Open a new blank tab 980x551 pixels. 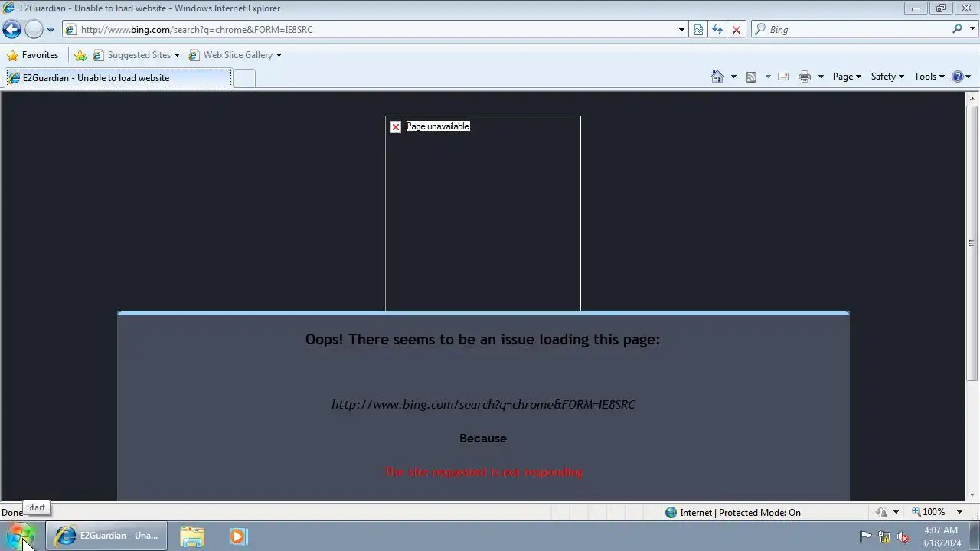pyautogui.click(x=243, y=78)
